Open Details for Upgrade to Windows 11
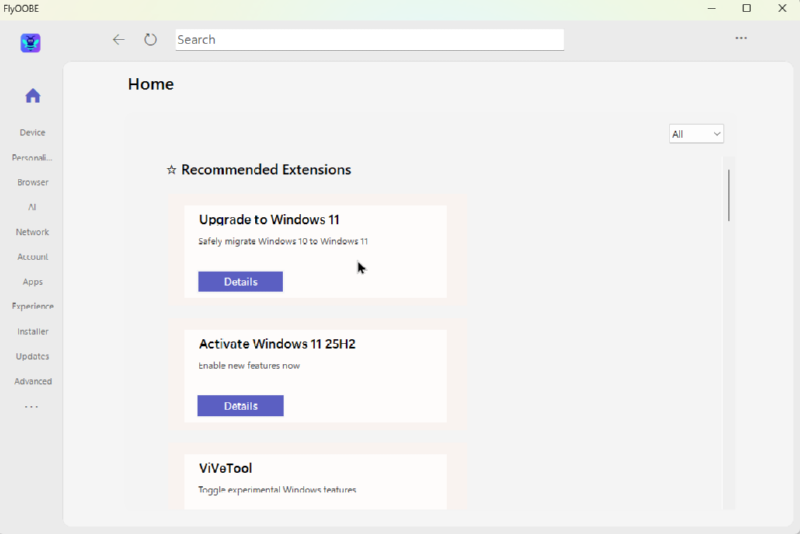800x534 pixels. (x=240, y=282)
